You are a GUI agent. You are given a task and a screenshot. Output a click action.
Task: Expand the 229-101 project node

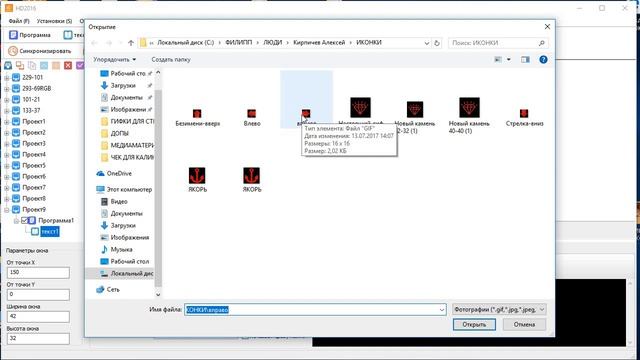(7, 78)
